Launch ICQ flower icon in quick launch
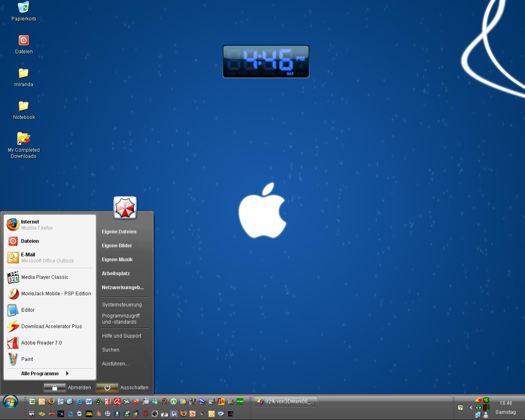525x420 pixels. coord(98,402)
